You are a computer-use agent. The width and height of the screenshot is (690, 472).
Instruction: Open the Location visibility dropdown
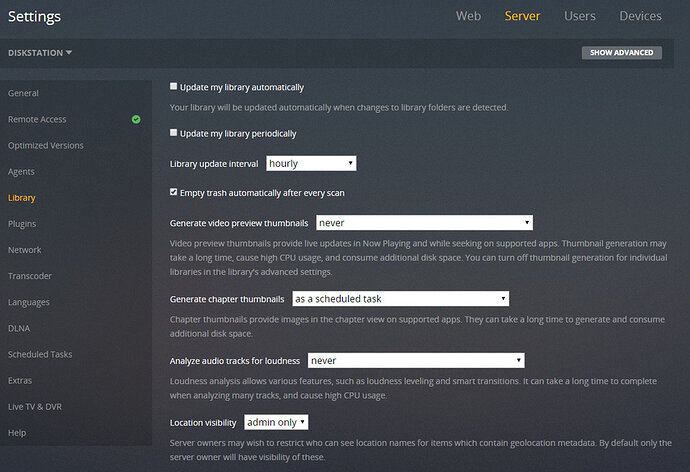click(276, 422)
